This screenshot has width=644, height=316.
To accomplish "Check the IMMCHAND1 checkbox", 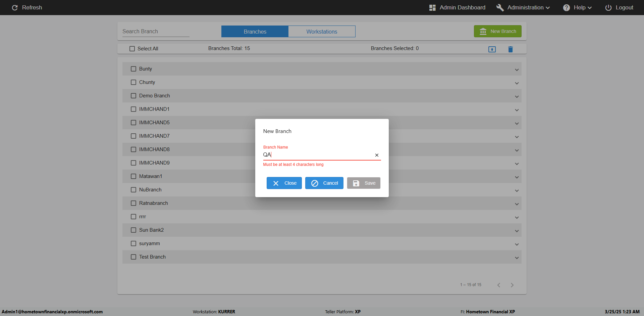I will [x=133, y=109].
